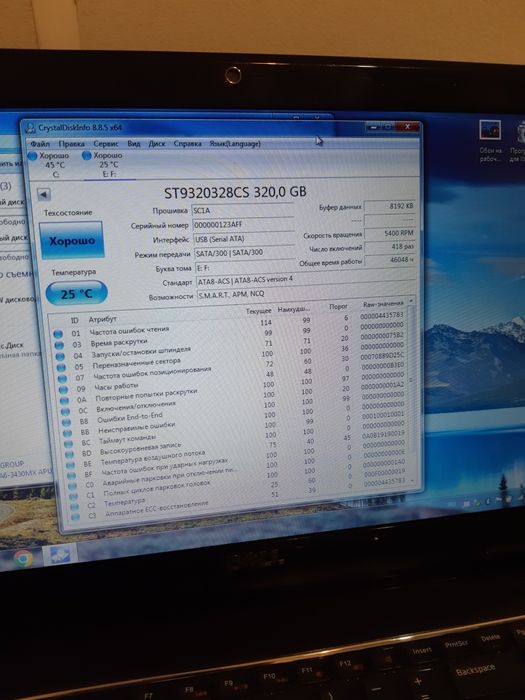Image resolution: width=525 pixels, height=700 pixels.
Task: Click the status icon for attribute C3
Action: tap(75, 517)
